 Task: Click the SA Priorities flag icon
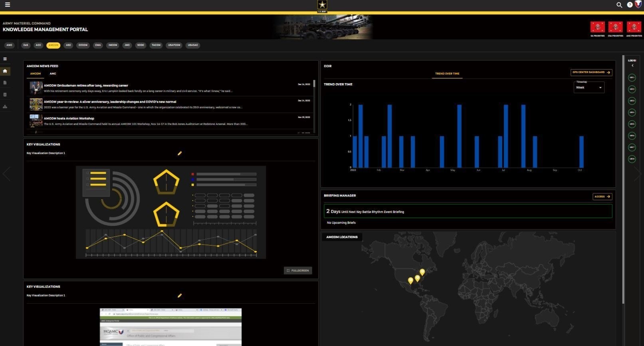pos(597,27)
